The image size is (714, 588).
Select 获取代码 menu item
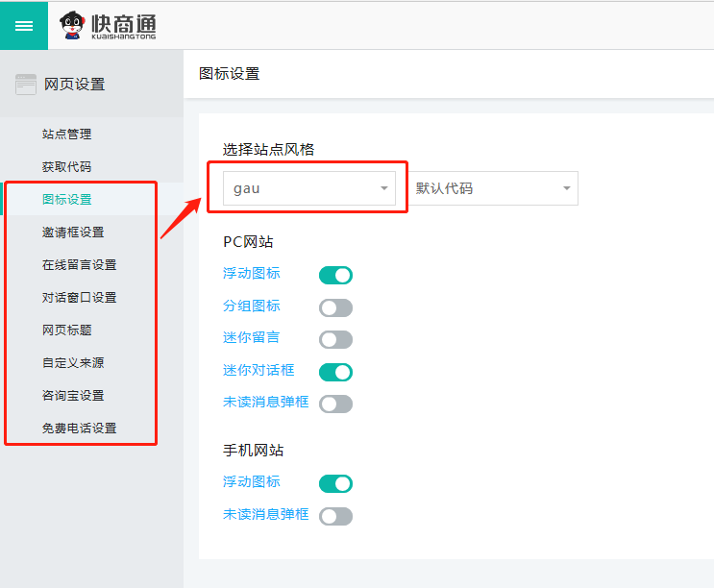[x=67, y=167]
